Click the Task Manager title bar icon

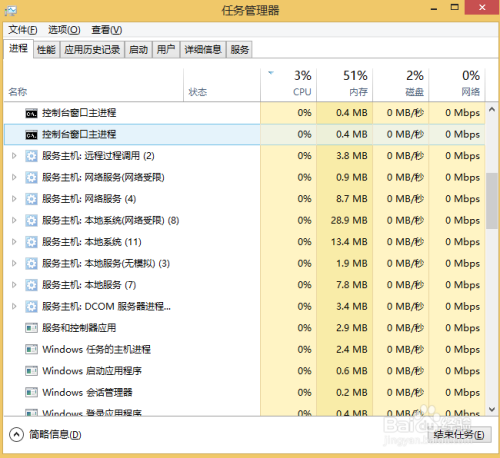(11, 11)
